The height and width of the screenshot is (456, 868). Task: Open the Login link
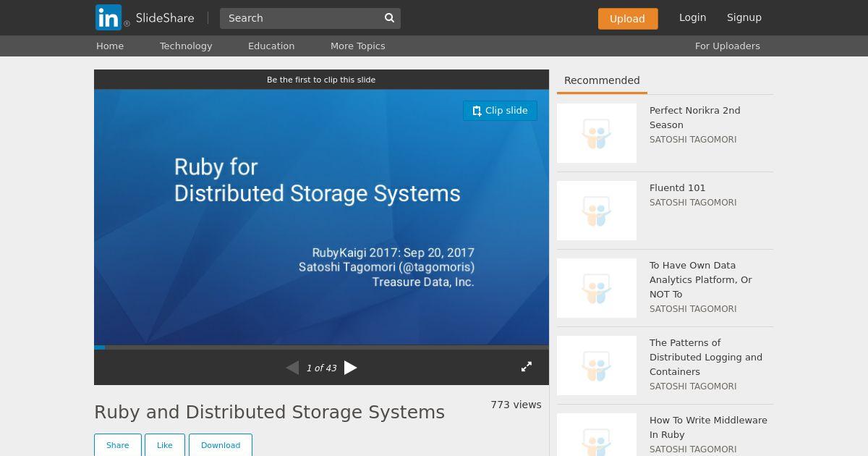pos(692,17)
